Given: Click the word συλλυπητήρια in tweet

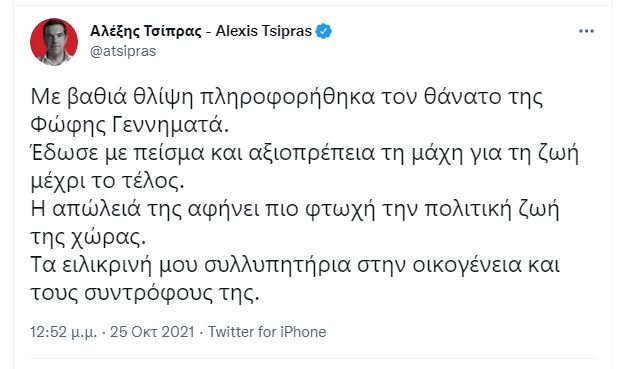Looking at the screenshot, I should (x=278, y=265).
